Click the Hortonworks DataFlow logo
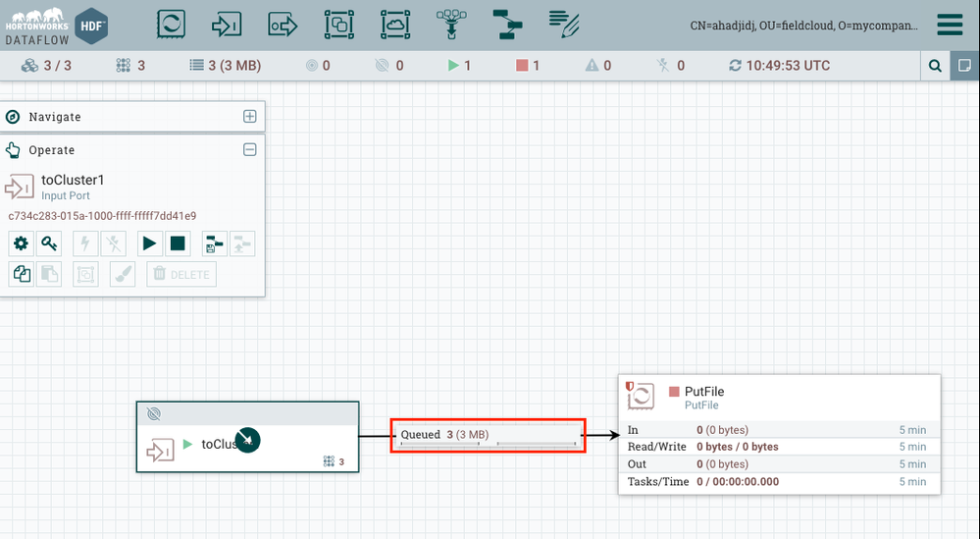Screen dimensions: 980x539 coord(56,26)
